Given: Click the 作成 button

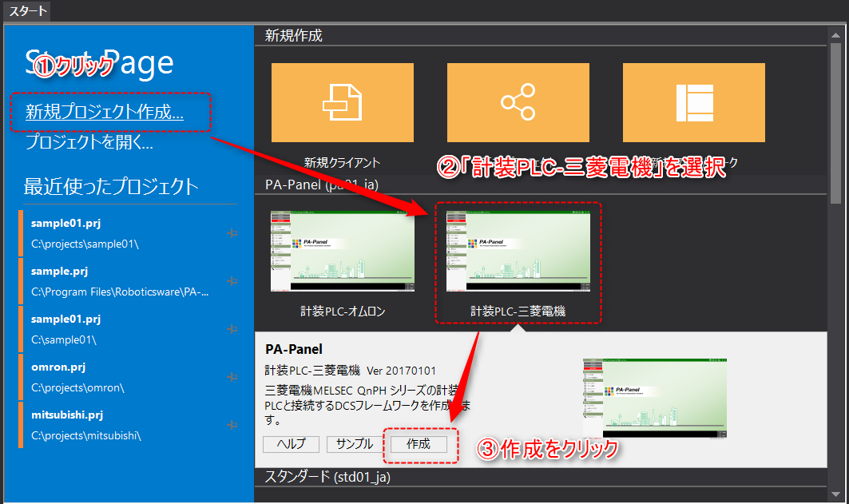Looking at the screenshot, I should tap(419, 444).
